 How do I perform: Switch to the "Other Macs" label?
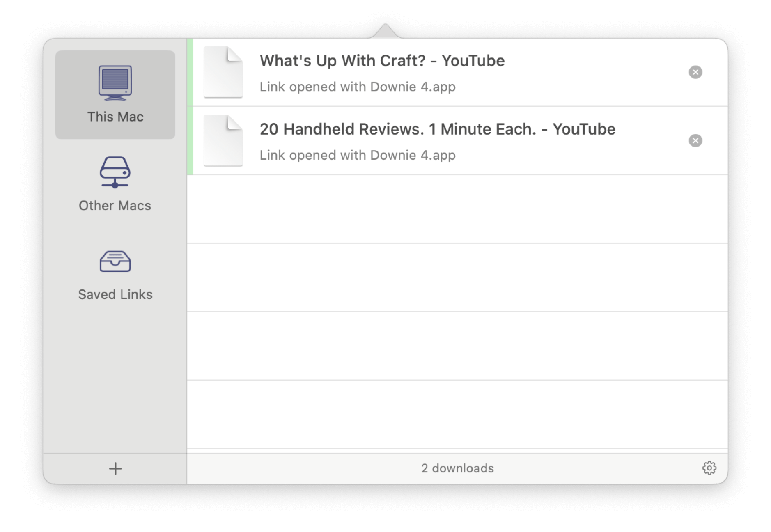click(x=115, y=206)
